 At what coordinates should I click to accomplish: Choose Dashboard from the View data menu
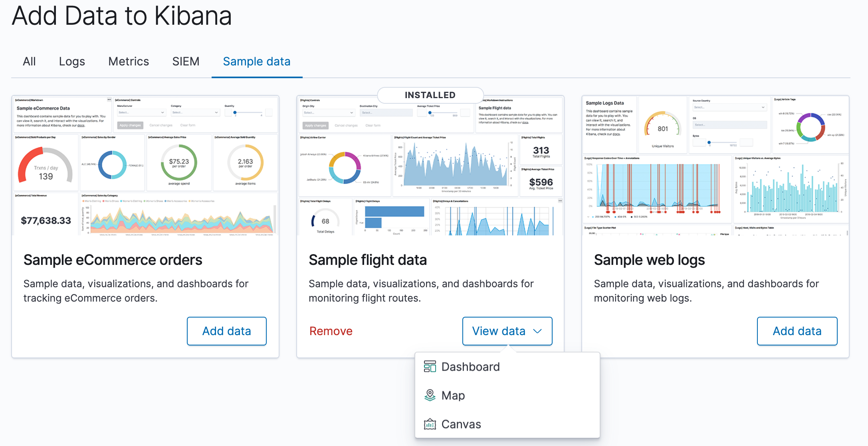tap(507, 367)
